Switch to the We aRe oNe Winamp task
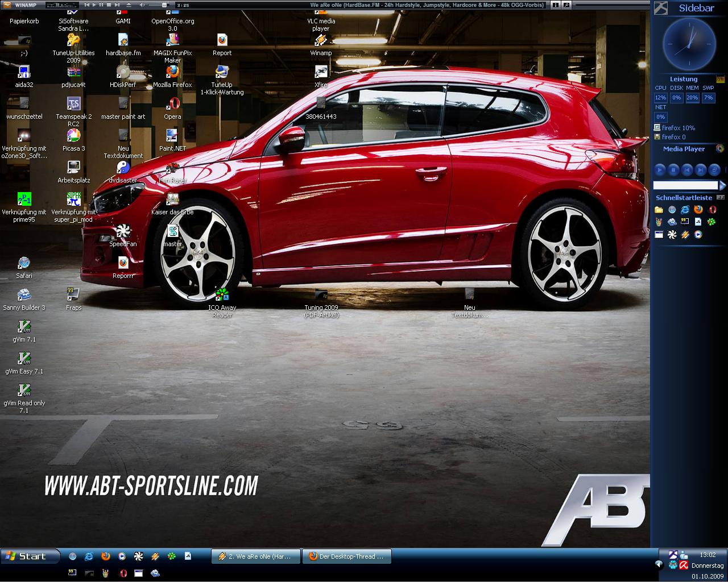The image size is (728, 582). [x=255, y=556]
